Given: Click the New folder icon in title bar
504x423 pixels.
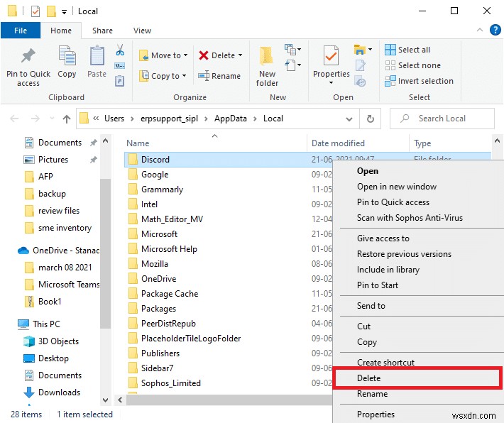Looking at the screenshot, I should (x=51, y=11).
